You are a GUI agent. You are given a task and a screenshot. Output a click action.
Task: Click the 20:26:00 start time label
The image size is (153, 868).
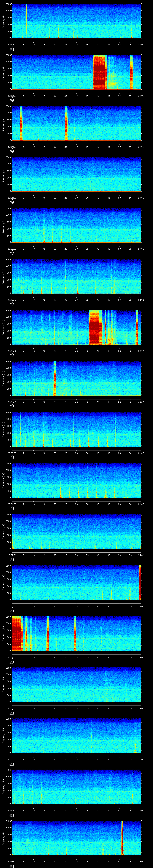click(12, 249)
